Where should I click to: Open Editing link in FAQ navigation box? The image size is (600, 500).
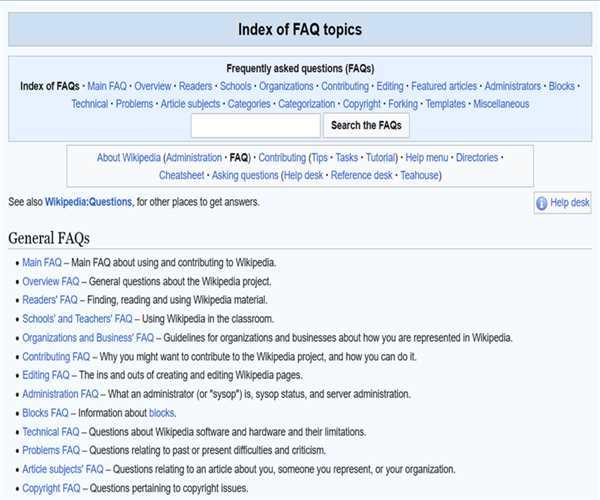(390, 86)
